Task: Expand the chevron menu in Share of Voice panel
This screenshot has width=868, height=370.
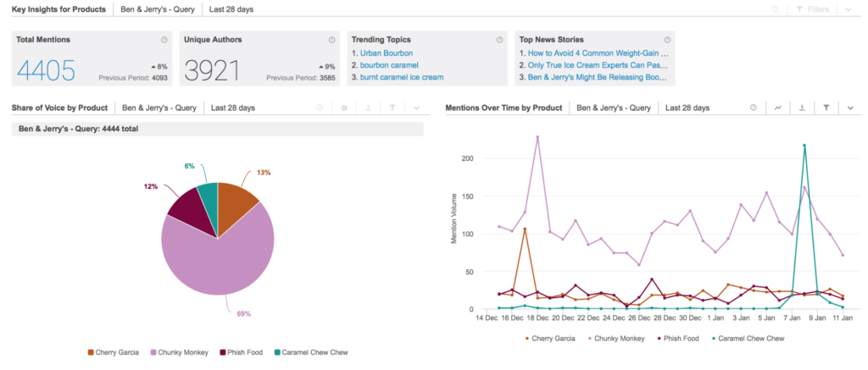Action: [416, 108]
